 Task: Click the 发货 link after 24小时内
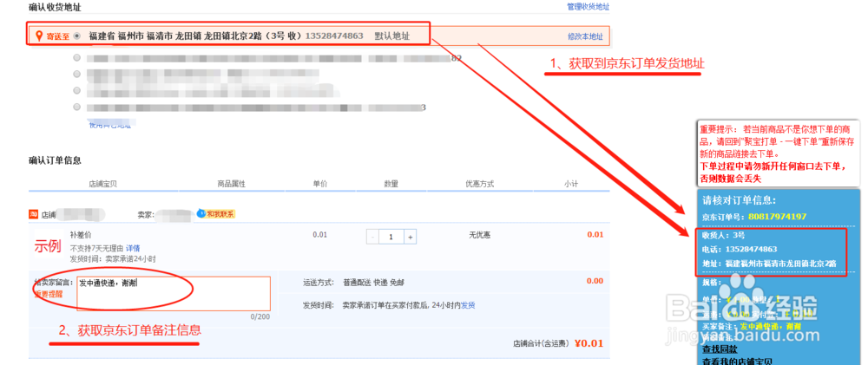(x=469, y=305)
